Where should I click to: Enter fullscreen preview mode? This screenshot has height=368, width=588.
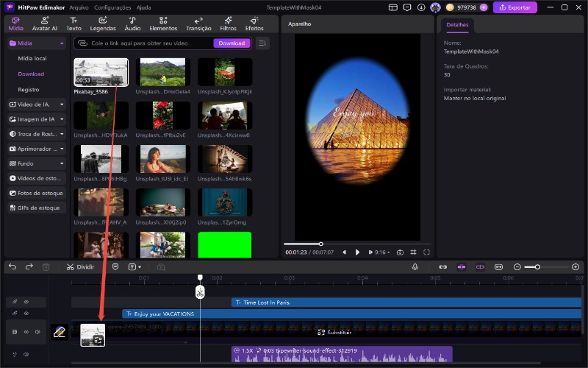426,252
